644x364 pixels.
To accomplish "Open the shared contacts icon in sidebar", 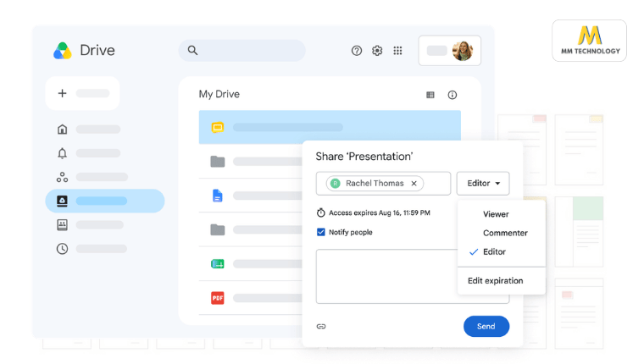I will pos(62,224).
